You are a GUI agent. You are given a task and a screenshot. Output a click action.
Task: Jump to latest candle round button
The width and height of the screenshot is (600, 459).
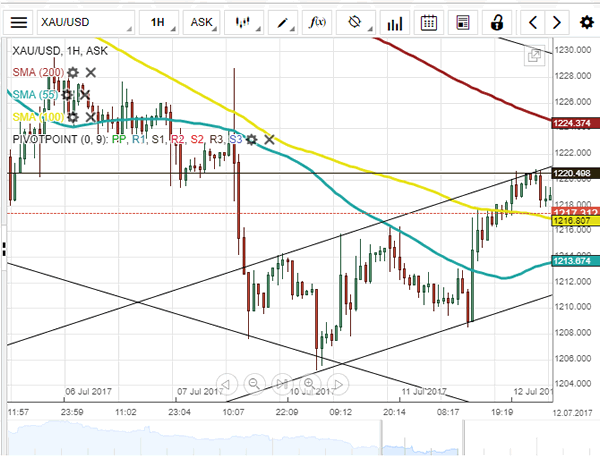click(282, 384)
